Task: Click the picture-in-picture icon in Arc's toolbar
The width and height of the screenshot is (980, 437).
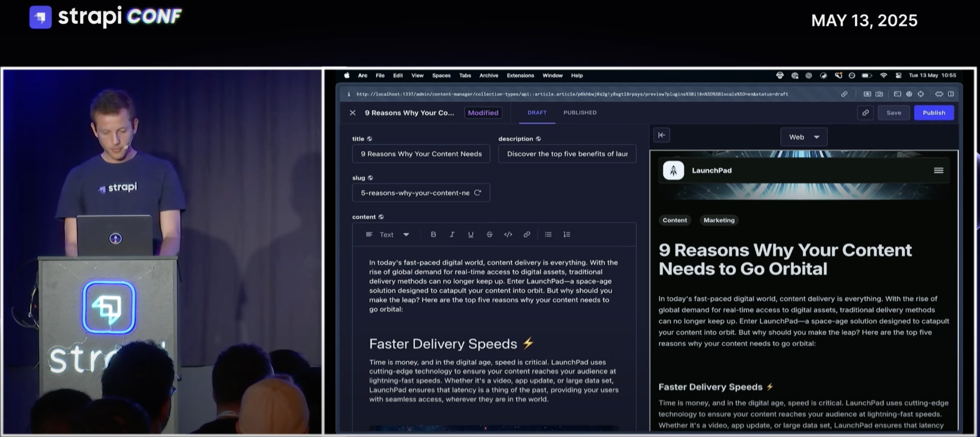Action: coord(867,94)
